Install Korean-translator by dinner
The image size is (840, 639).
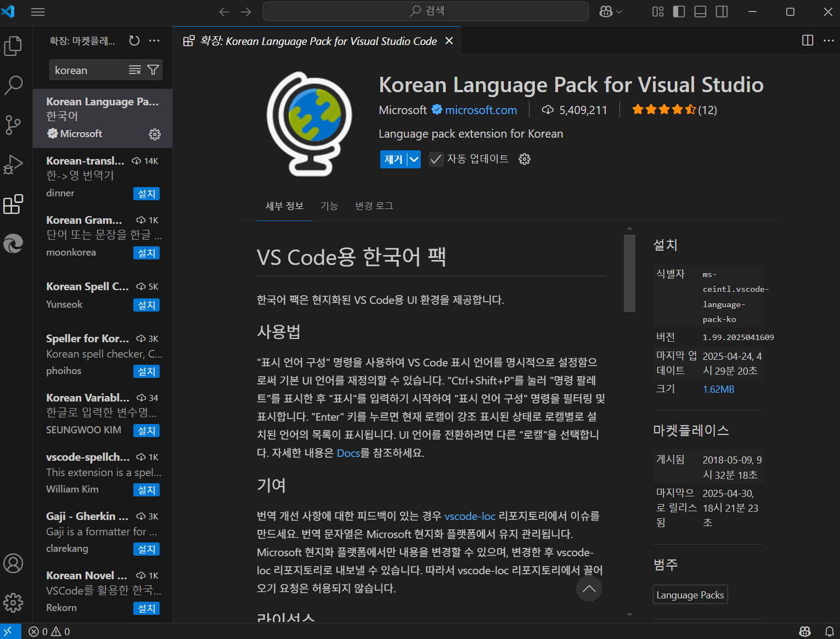[x=146, y=194]
